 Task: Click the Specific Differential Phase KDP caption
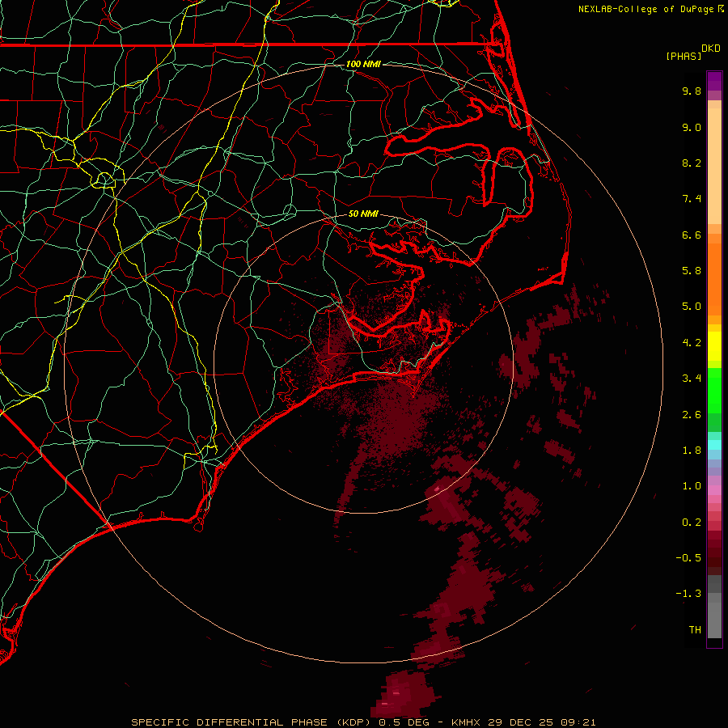(x=363, y=722)
